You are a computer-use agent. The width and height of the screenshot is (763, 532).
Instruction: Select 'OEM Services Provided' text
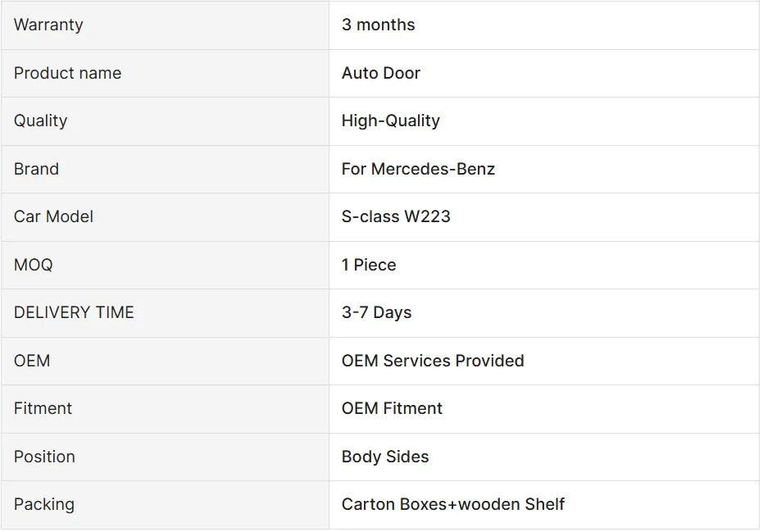(x=433, y=361)
